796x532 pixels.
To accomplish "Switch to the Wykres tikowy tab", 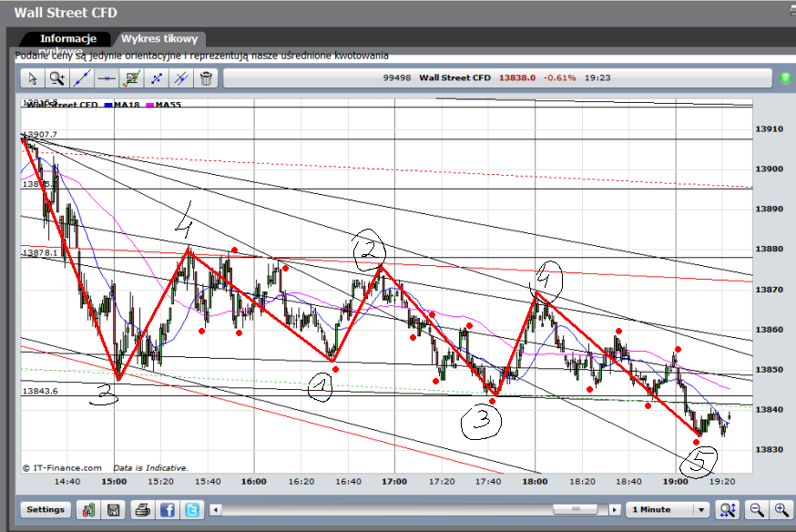I will click(159, 38).
